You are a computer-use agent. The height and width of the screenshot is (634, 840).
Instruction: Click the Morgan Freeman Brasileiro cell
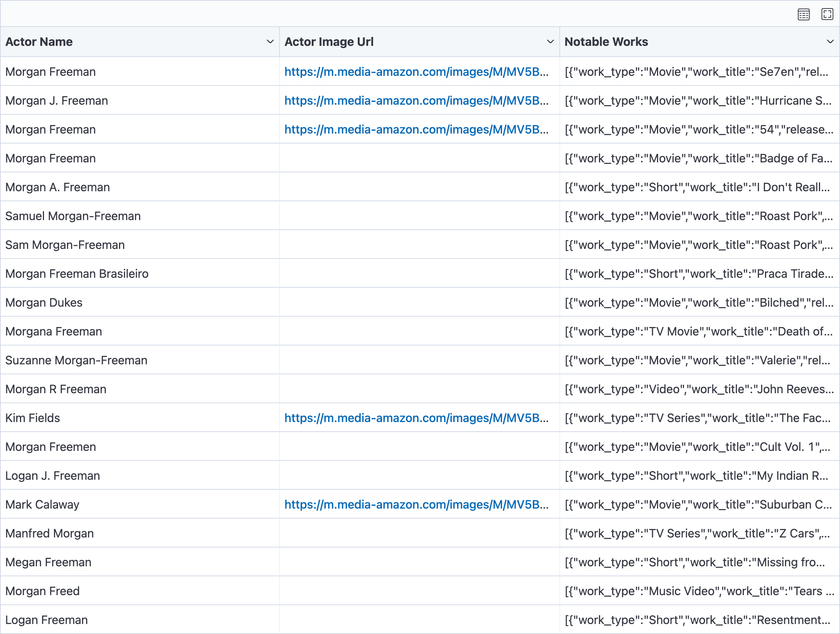pyautogui.click(x=77, y=274)
